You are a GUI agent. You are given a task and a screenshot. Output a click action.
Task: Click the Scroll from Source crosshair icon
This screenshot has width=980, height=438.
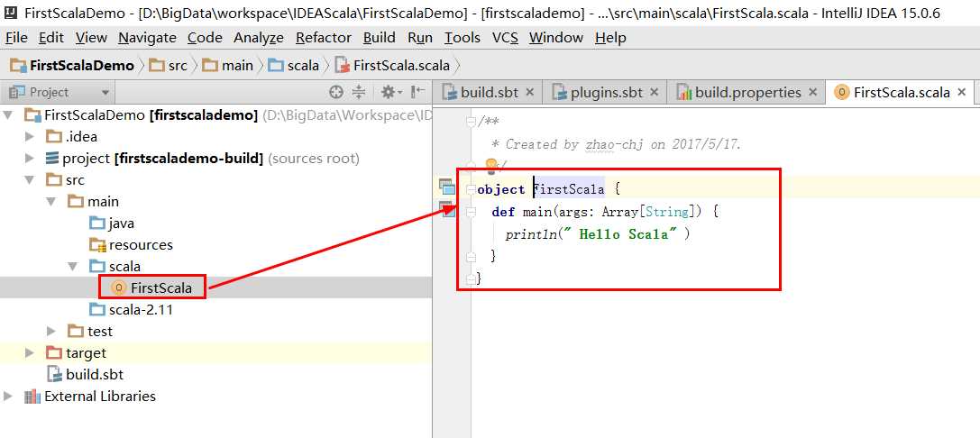tap(336, 93)
